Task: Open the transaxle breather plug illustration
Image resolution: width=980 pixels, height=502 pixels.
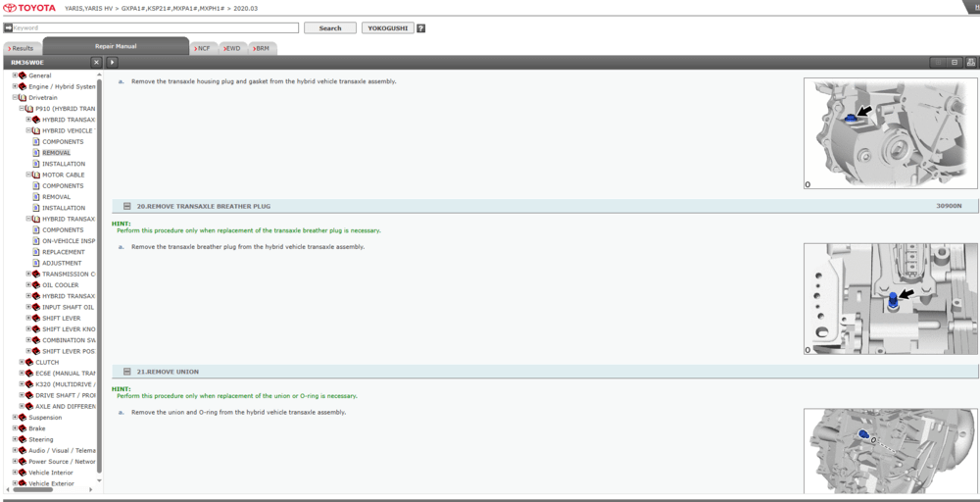Action: tap(890, 299)
